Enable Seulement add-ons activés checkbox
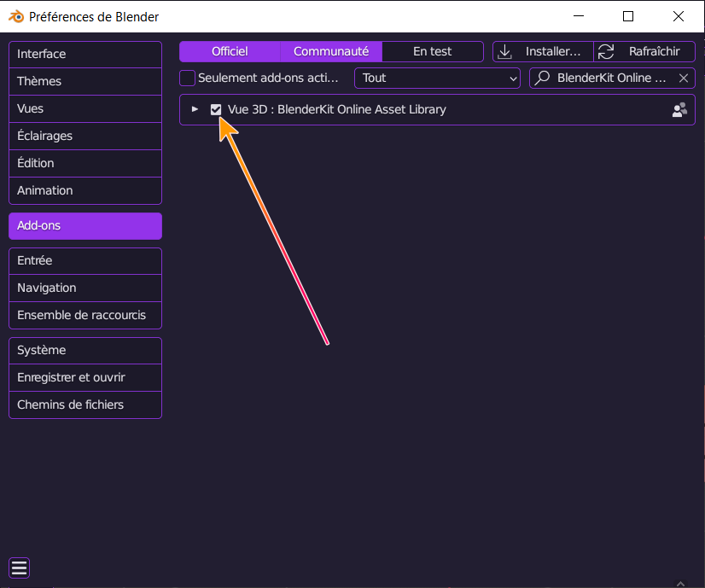Image resolution: width=705 pixels, height=588 pixels. pyautogui.click(x=187, y=79)
